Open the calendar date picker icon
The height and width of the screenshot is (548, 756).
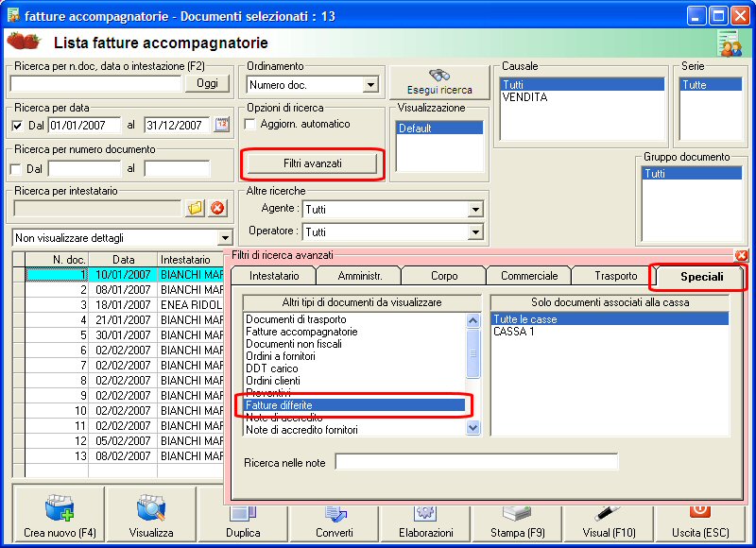coord(222,125)
